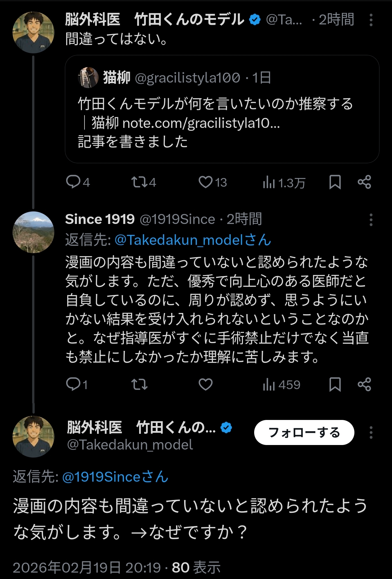Reply to the Since 1919 tweet

pyautogui.click(x=73, y=384)
